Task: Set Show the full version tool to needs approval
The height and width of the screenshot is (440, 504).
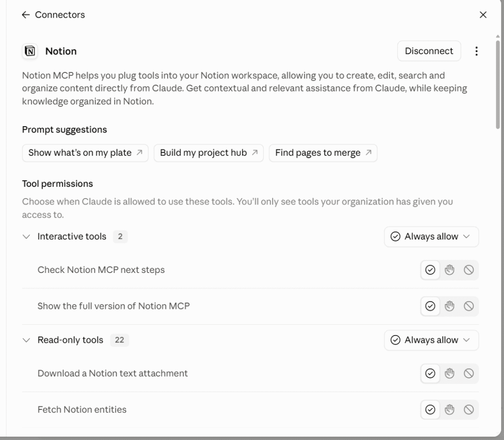Action: point(449,306)
